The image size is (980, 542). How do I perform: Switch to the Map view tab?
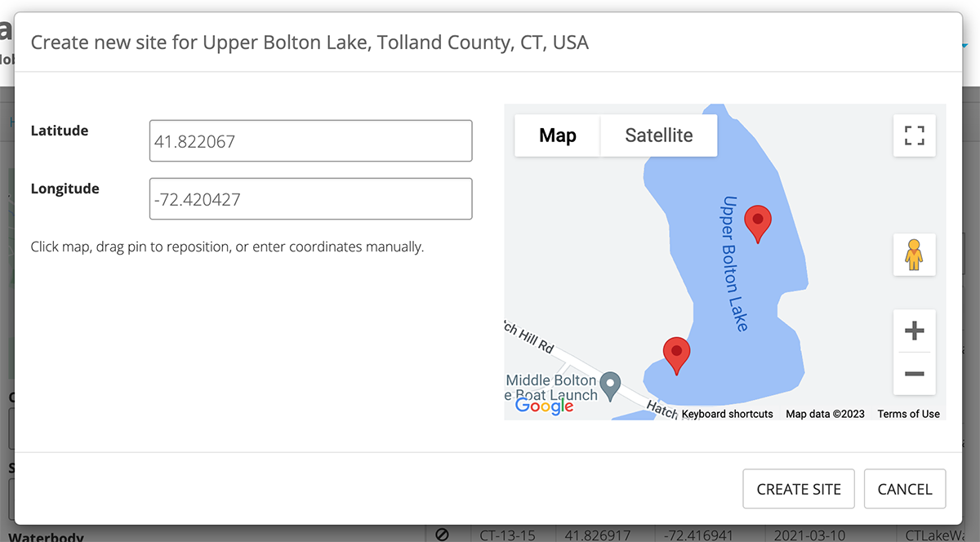pyautogui.click(x=558, y=135)
